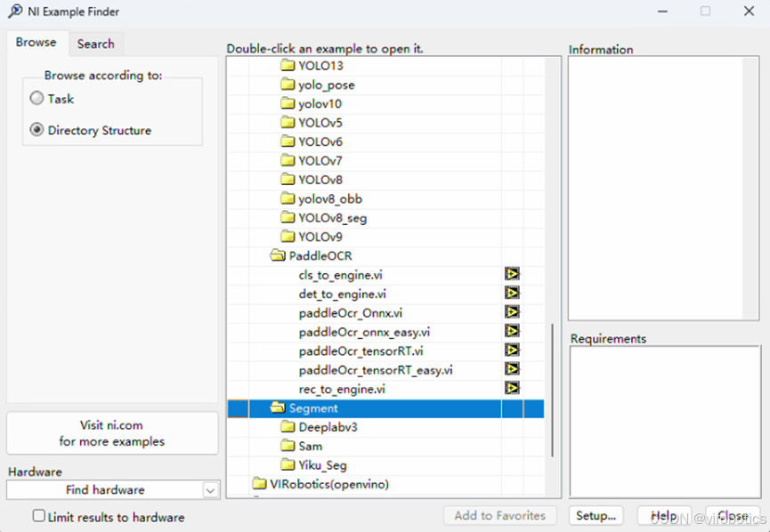Click the Information pane scrollbar

750,189
